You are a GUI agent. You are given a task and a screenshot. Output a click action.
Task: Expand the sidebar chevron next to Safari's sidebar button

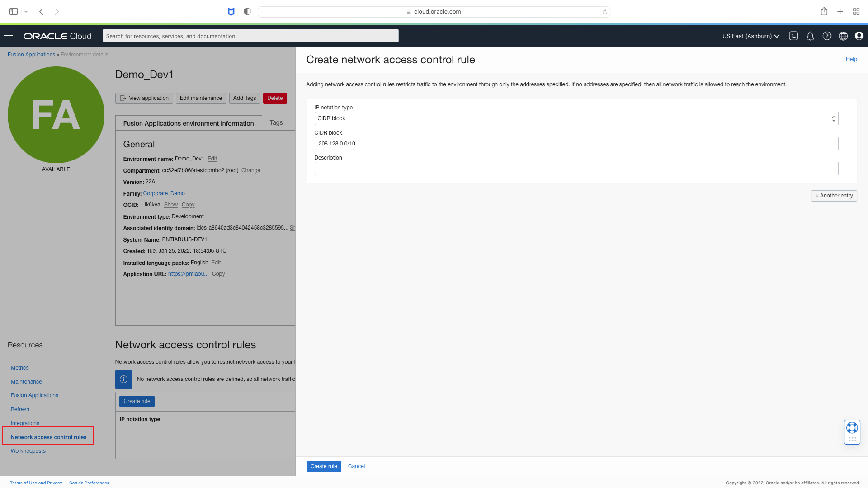26,12
